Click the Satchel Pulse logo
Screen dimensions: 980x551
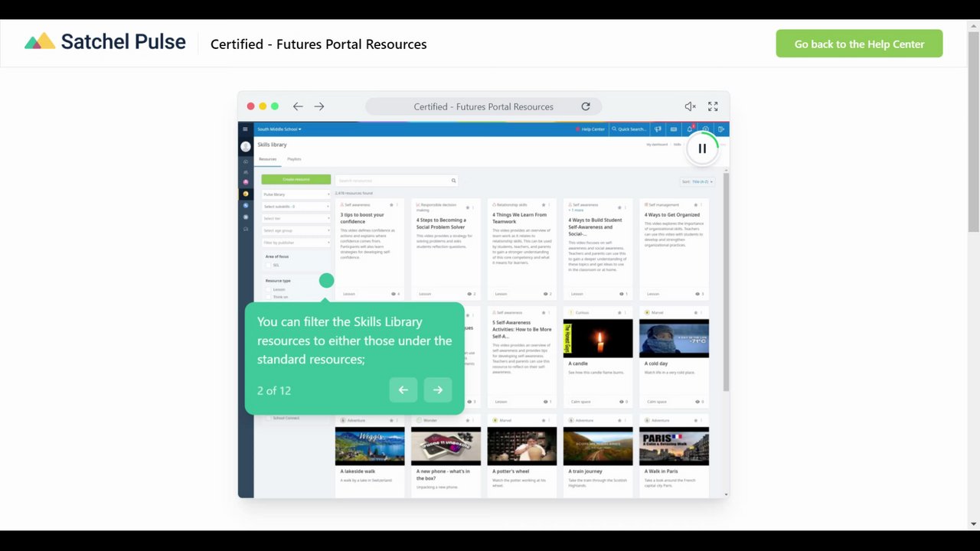[105, 42]
